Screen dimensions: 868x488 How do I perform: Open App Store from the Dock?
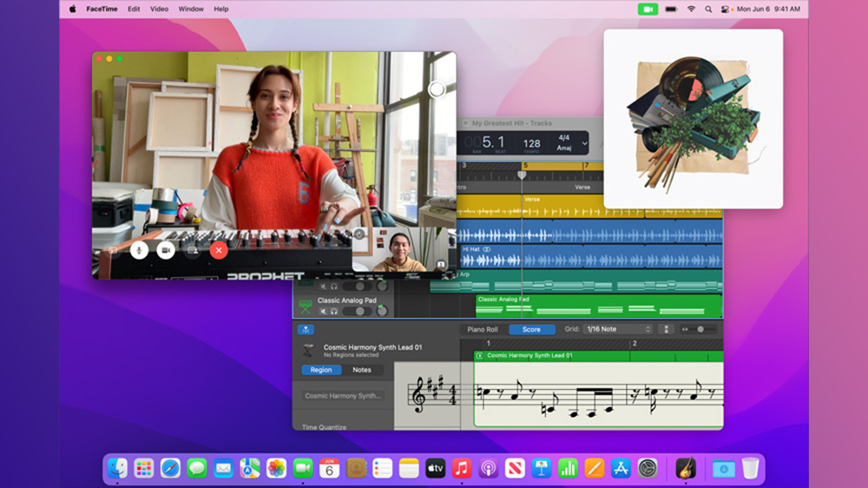621,469
